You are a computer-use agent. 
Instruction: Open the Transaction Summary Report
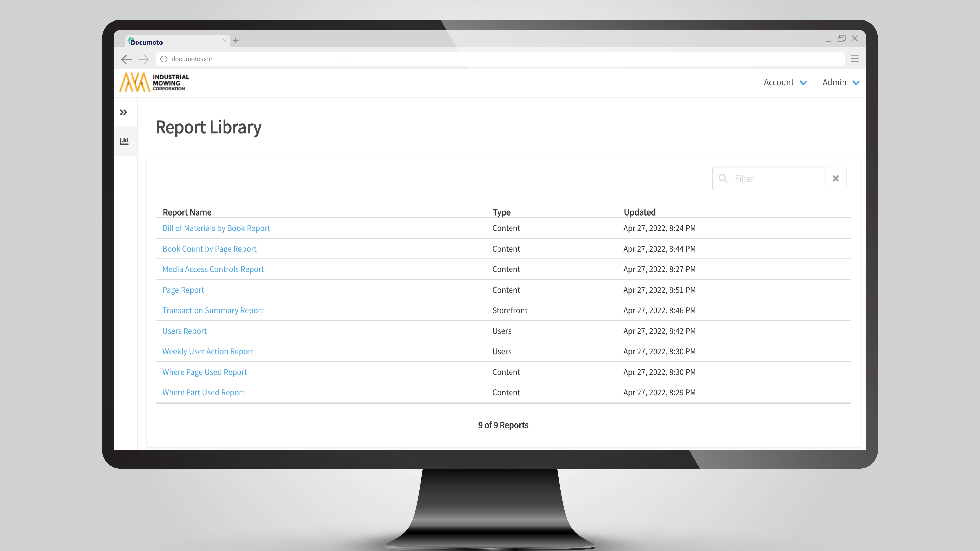(x=213, y=310)
